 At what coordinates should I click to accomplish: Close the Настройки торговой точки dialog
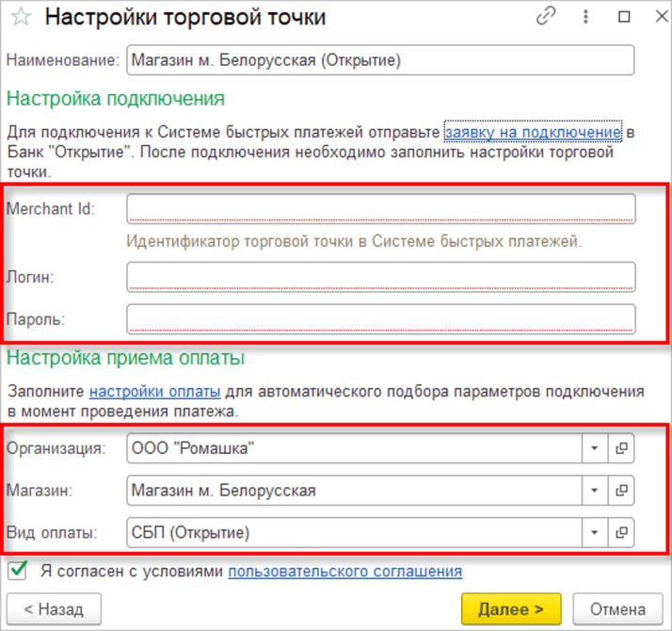(663, 16)
